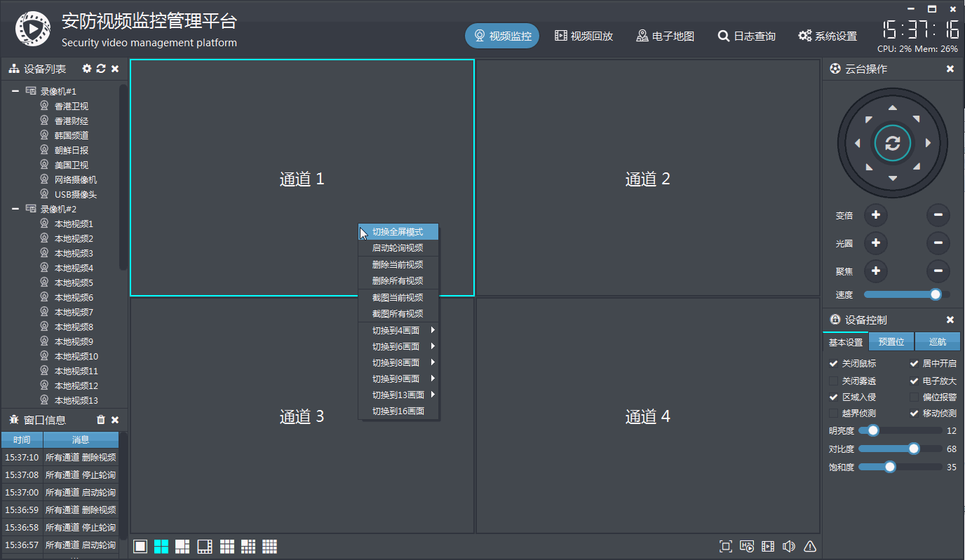Select 切换全屏模式 from the context menu
This screenshot has height=560, width=965.
point(398,231)
